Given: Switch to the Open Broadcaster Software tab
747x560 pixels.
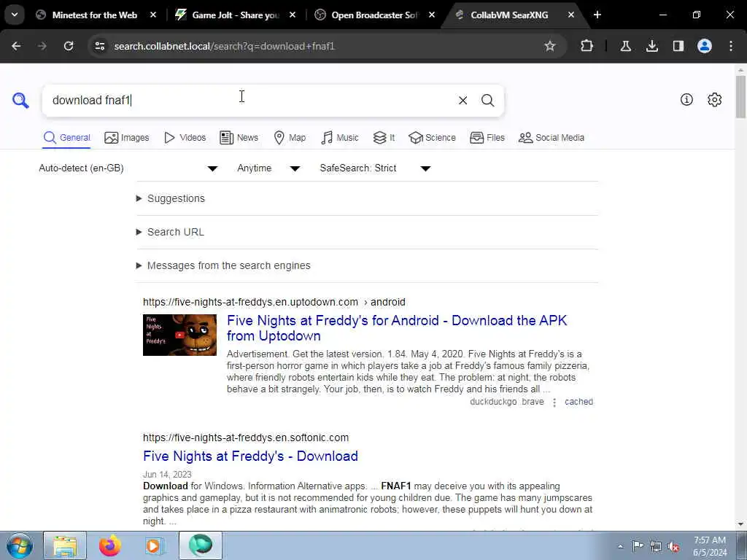Looking at the screenshot, I should (374, 15).
